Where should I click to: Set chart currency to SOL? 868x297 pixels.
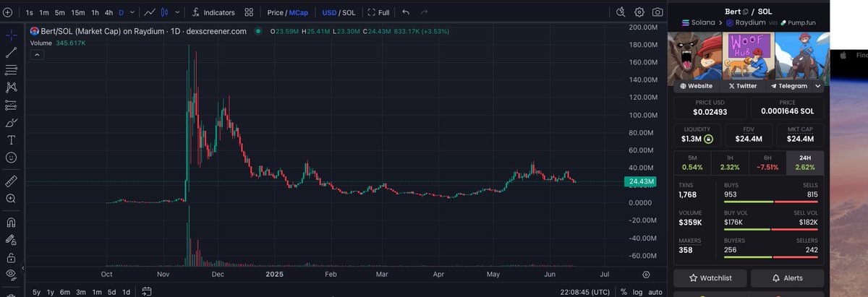pos(349,12)
